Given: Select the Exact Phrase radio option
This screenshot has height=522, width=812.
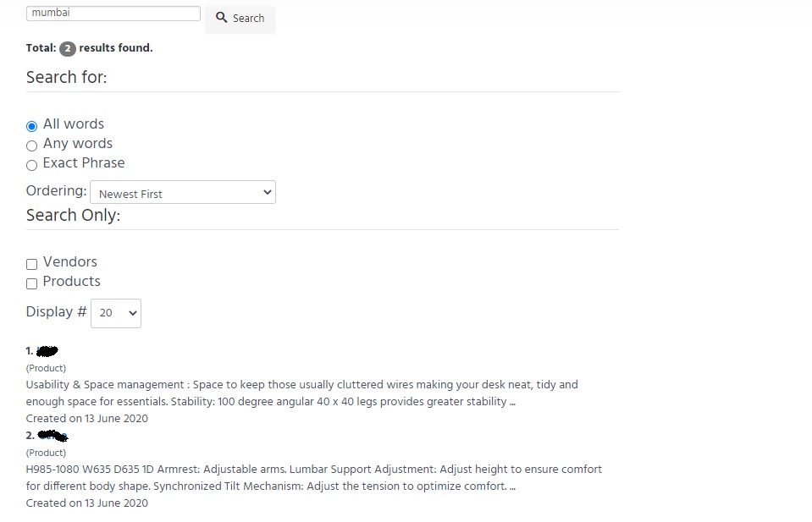Looking at the screenshot, I should tap(32, 165).
